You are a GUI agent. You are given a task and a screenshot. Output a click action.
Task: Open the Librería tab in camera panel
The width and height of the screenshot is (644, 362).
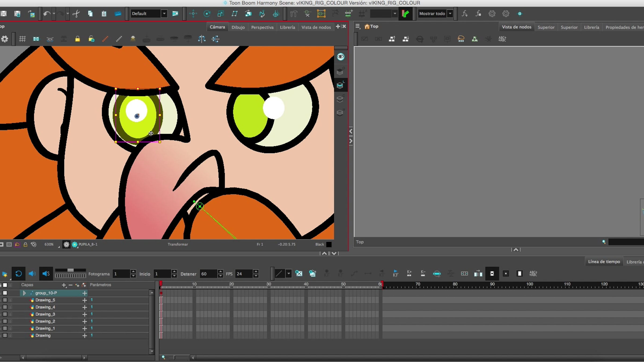point(287,27)
